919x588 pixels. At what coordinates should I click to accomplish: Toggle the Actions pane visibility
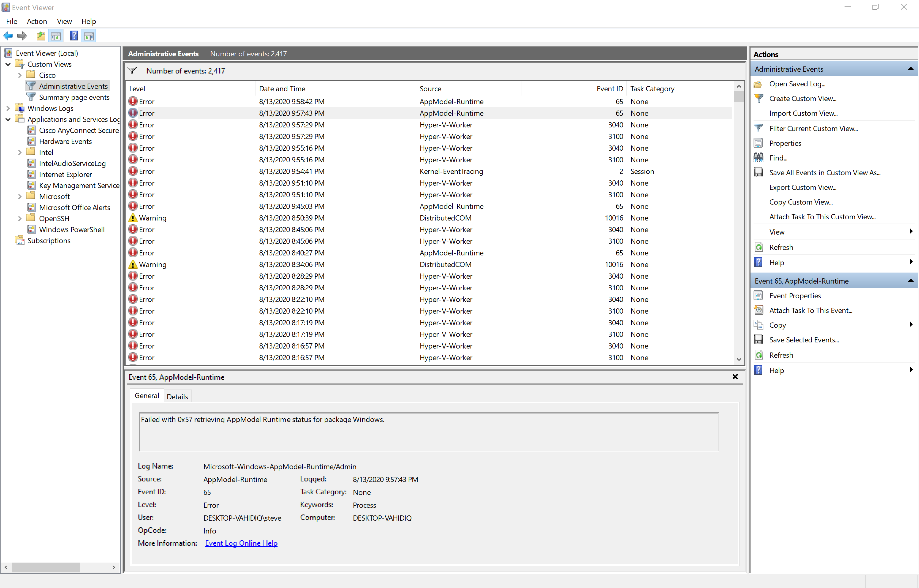(x=89, y=36)
